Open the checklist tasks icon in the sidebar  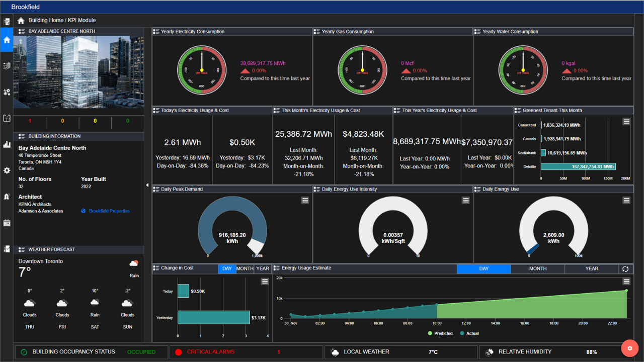coord(7,249)
